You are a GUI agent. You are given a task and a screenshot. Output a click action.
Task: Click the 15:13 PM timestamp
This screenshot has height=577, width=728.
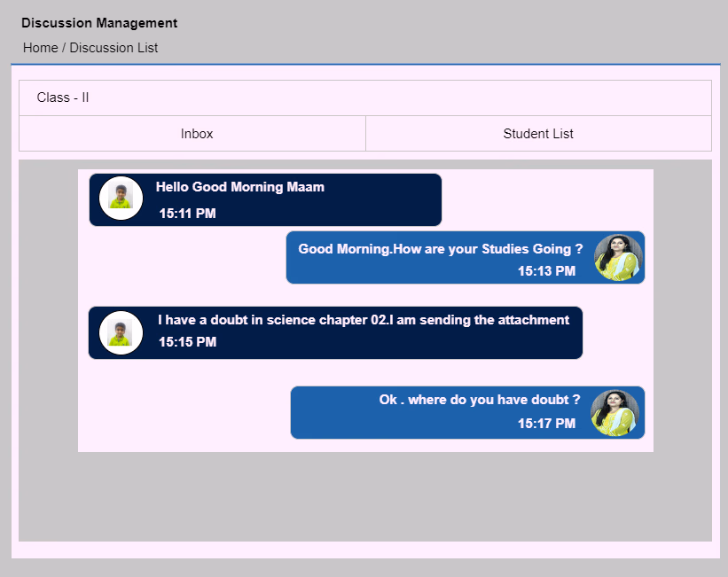546,271
